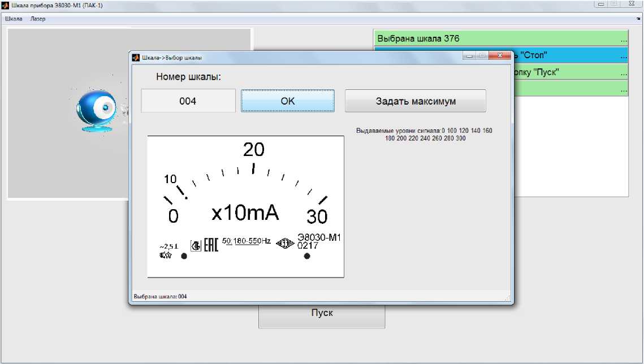This screenshot has height=364, width=644.
Task: Click the x10mA meter scale preview image
Action: [245, 206]
